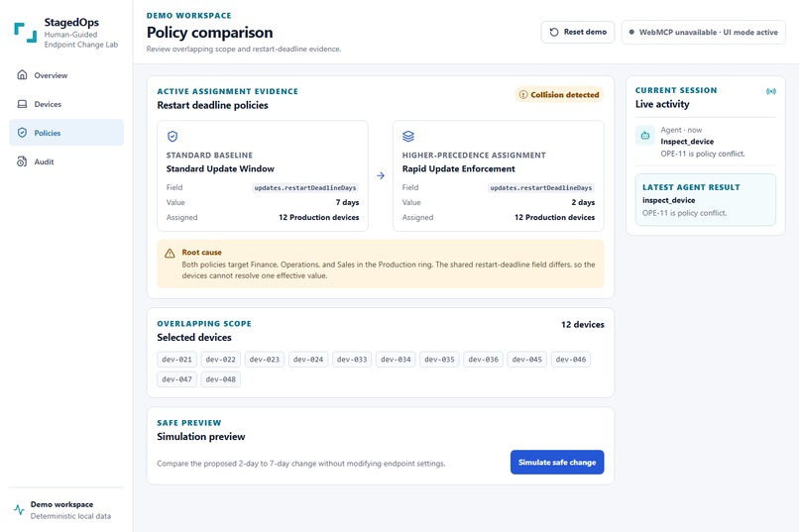Click the Demo workspace activity pulse icon

pos(19,509)
